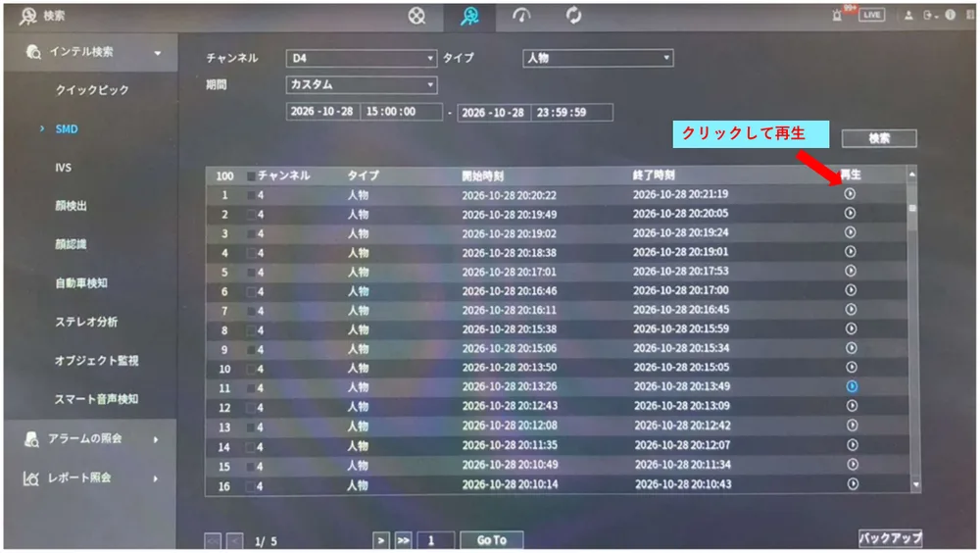Screen dimensions: 980x553
Task: Play recording in row 5
Action: click(851, 271)
